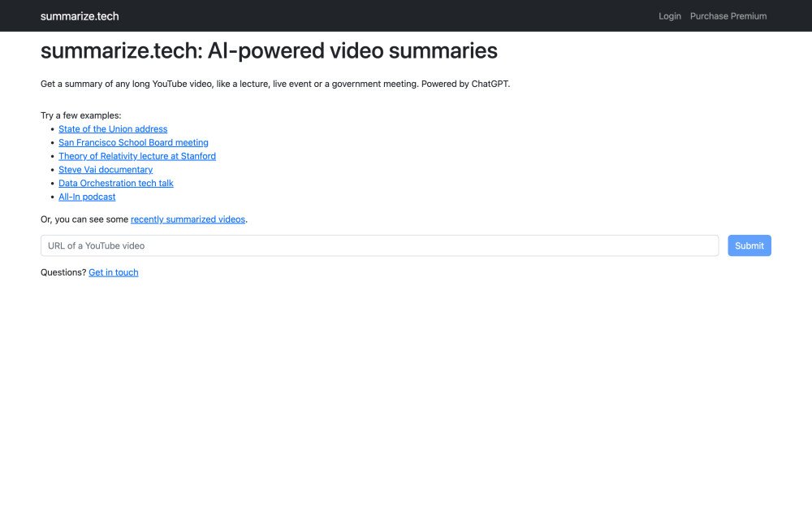
Task: Open the Purchase Premium page
Action: [x=728, y=15]
